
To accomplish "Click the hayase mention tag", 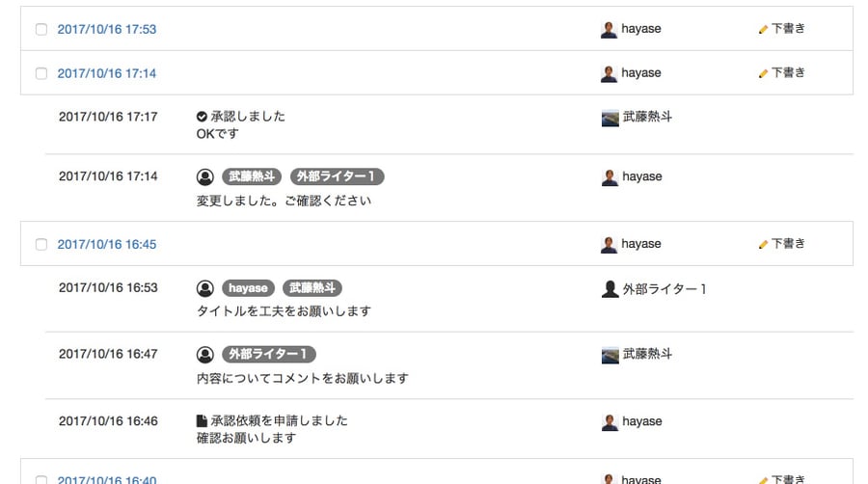I will click(x=248, y=288).
